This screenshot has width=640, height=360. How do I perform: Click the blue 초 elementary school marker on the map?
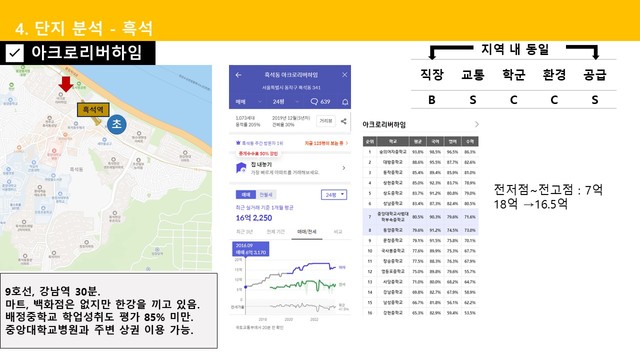pos(117,124)
